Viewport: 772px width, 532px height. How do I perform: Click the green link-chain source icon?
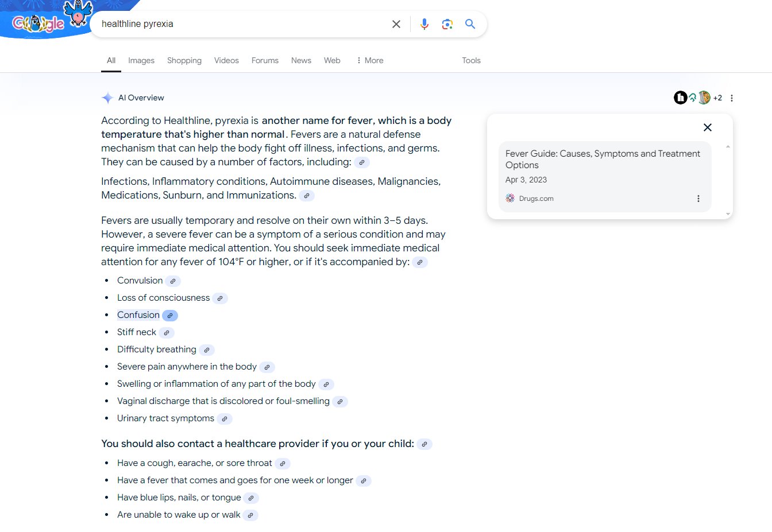[692, 98]
